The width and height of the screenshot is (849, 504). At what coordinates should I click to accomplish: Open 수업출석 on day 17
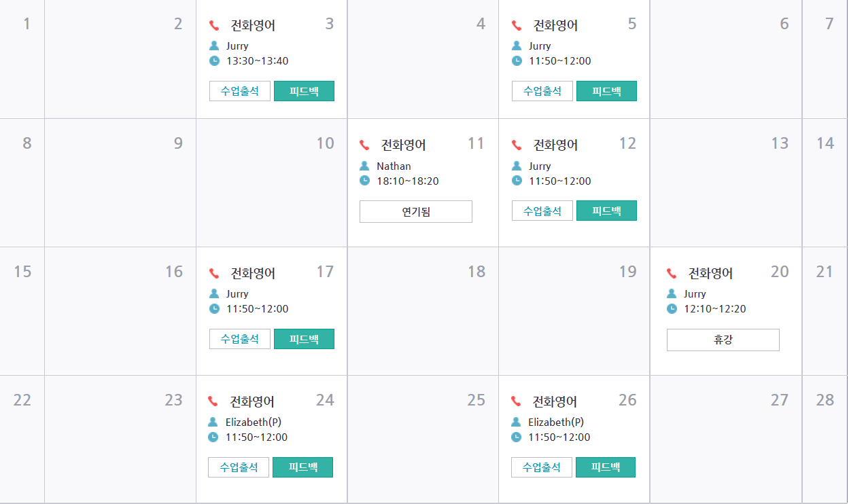pos(240,339)
